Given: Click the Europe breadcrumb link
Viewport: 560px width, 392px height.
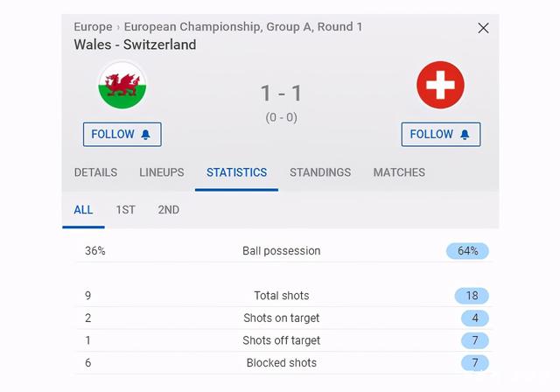Looking at the screenshot, I should (93, 27).
